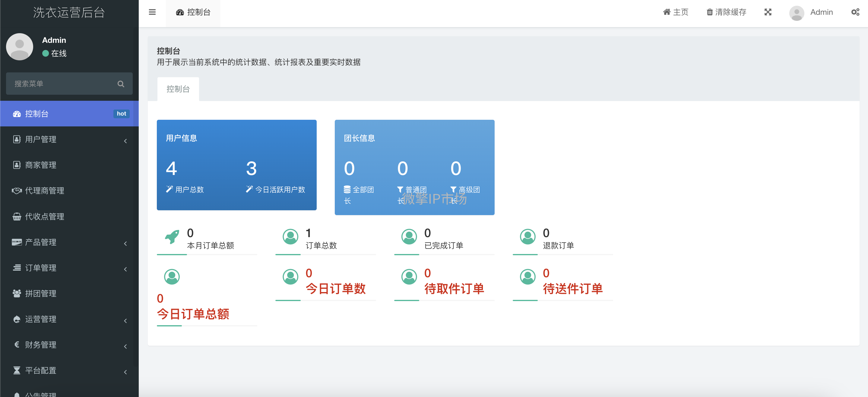Click the 财务管理 euro icon
Image resolution: width=868 pixels, height=397 pixels.
[17, 345]
